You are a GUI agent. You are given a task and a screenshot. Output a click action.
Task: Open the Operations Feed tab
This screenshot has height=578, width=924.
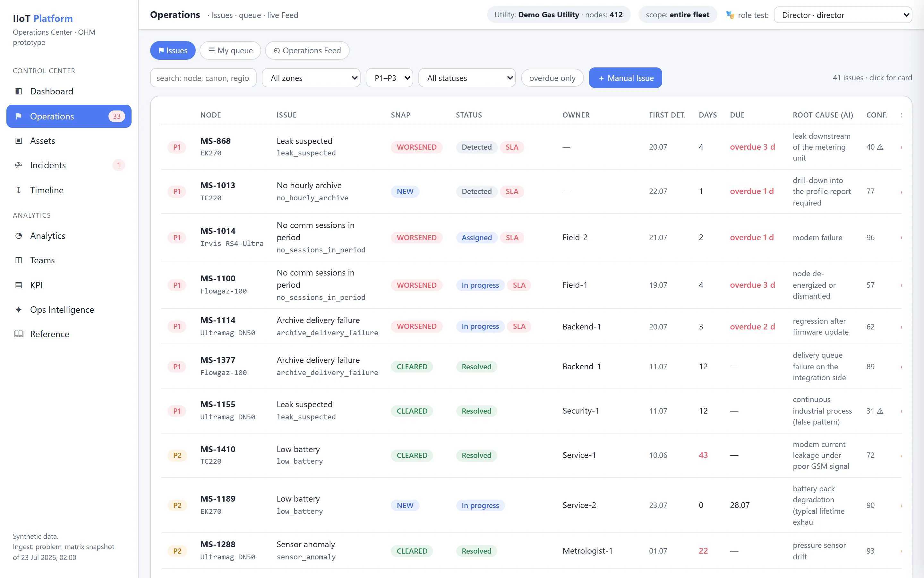(307, 50)
